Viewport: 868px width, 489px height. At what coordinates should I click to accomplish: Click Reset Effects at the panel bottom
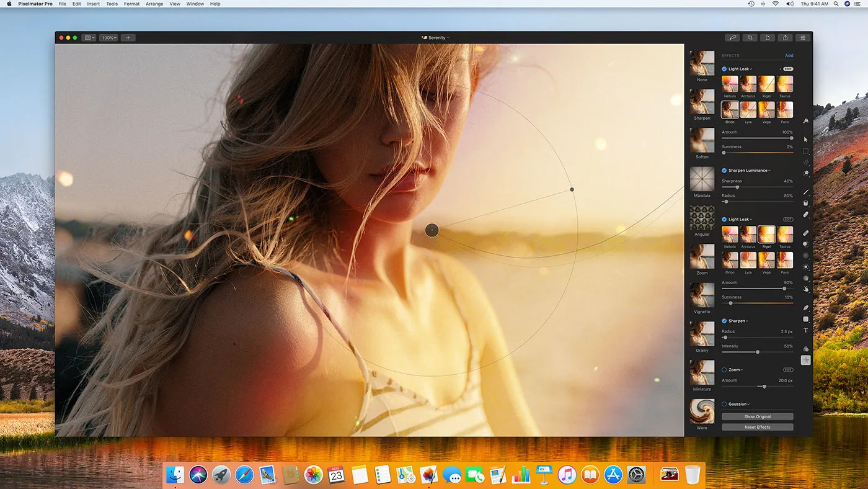[757, 427]
